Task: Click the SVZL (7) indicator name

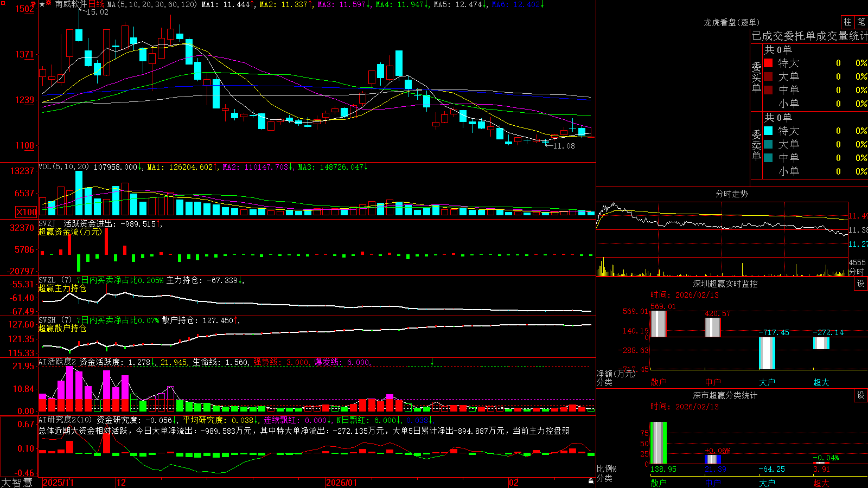Action: 55,280
